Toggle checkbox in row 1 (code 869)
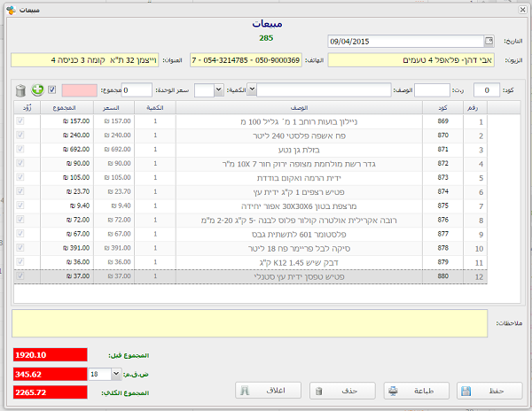Image resolution: width=532 pixels, height=411 pixels. [x=20, y=121]
